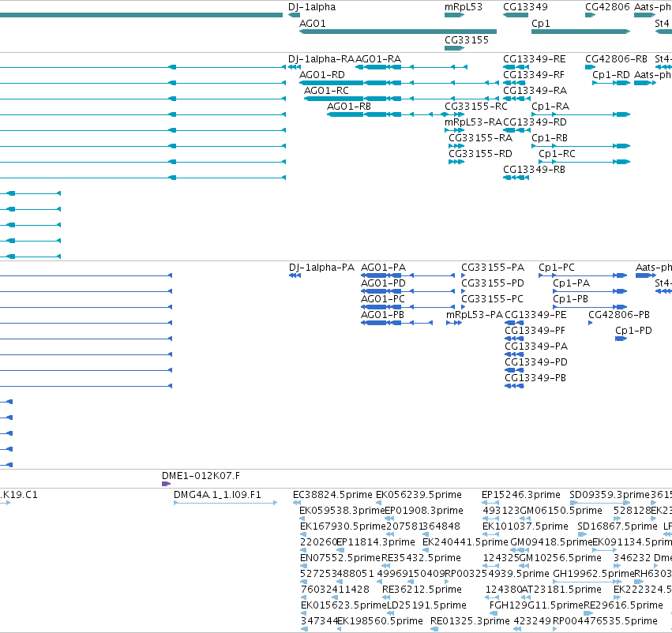Select the CG42806-RB transcript label

click(616, 58)
